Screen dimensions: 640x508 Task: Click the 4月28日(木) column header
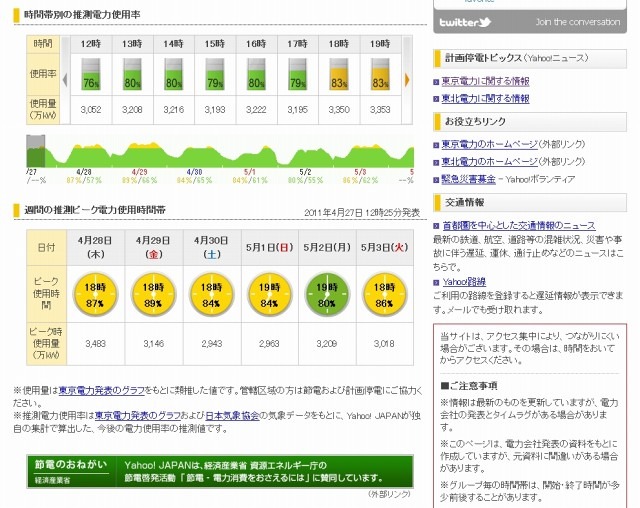[x=96, y=247]
